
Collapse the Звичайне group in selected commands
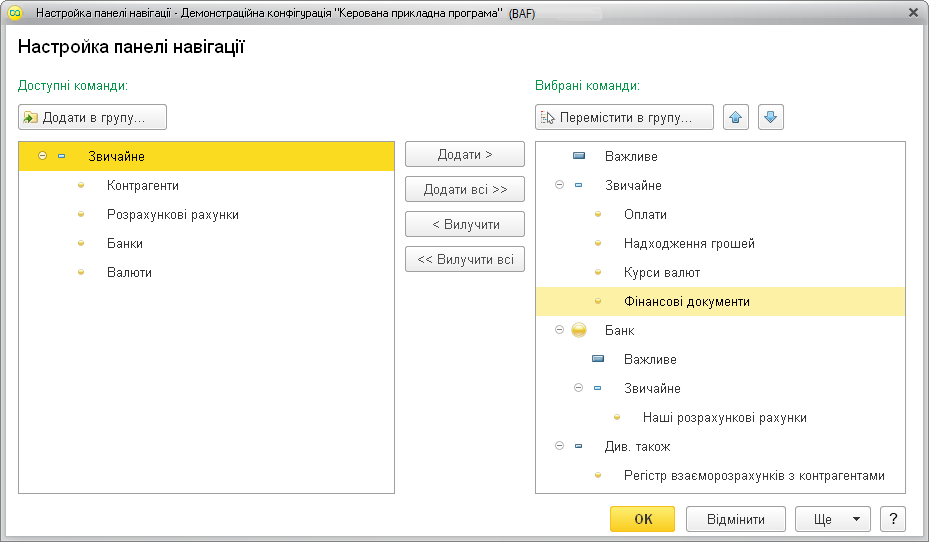pos(559,185)
